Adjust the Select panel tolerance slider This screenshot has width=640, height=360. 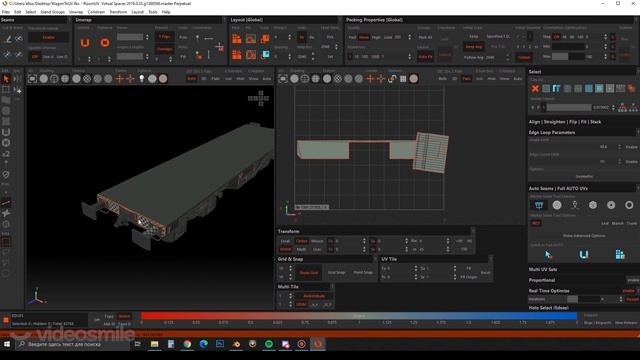[569, 107]
